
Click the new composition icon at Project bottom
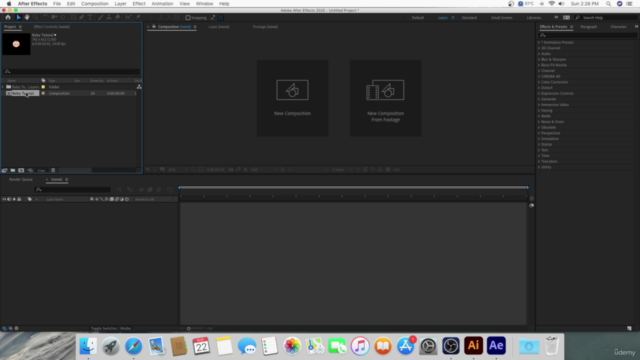coord(21,170)
